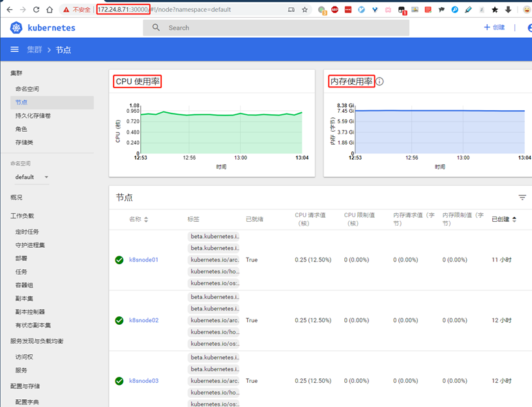
Task: Open the browser home page icon
Action: point(50,10)
